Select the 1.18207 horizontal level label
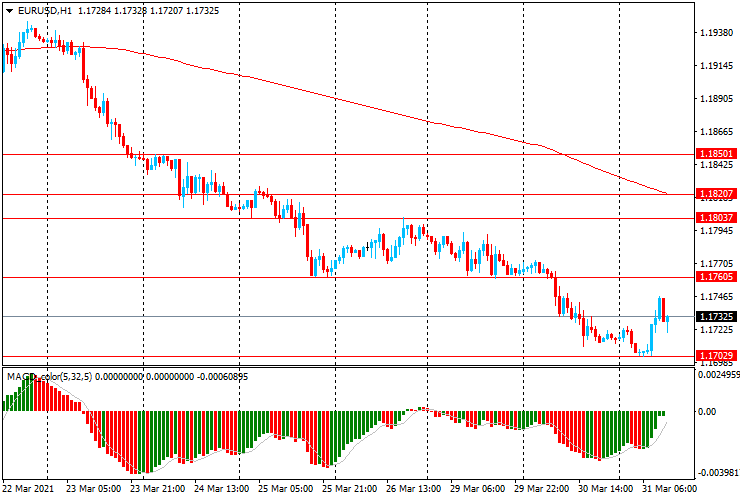 (716, 194)
